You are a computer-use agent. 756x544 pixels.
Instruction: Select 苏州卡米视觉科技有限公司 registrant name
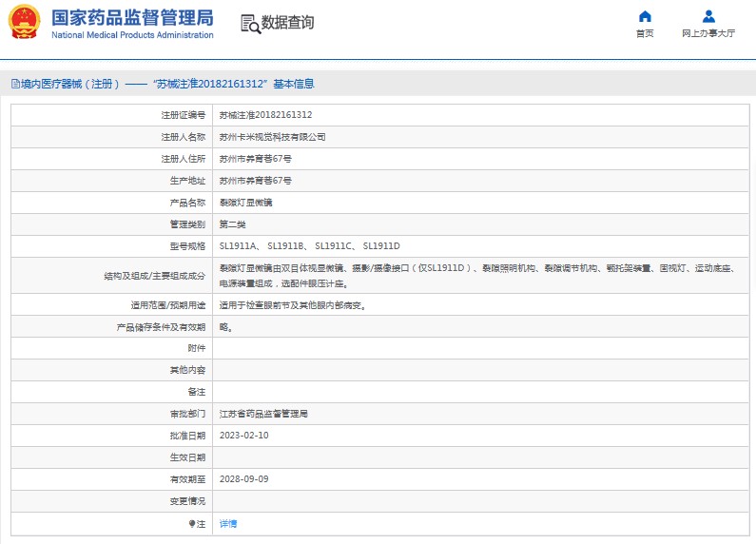click(x=272, y=137)
